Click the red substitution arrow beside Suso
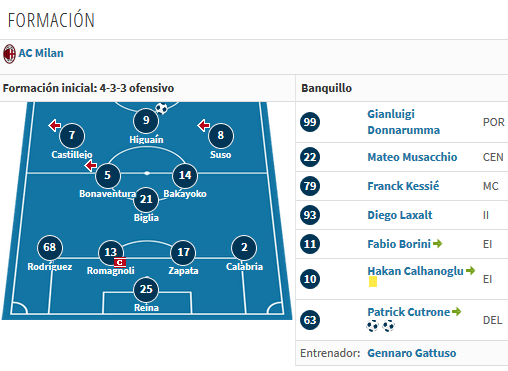 point(203,126)
